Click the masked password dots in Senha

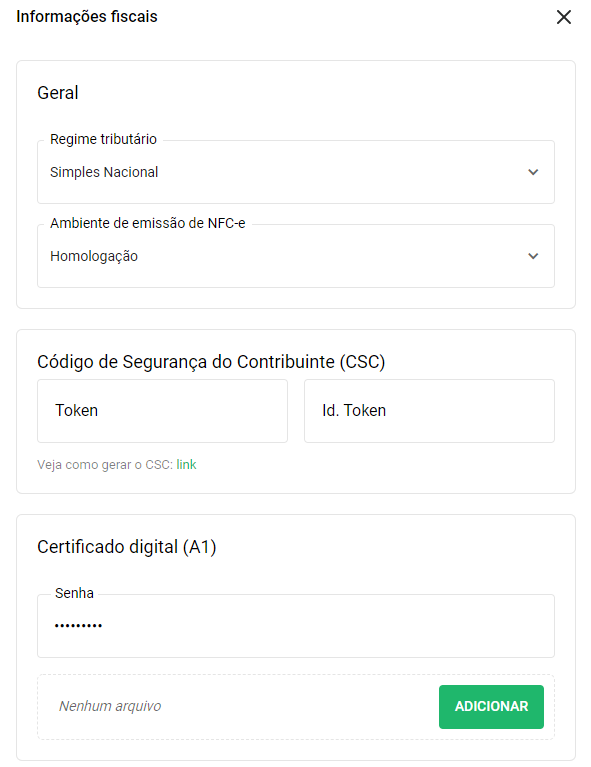pos(78,626)
